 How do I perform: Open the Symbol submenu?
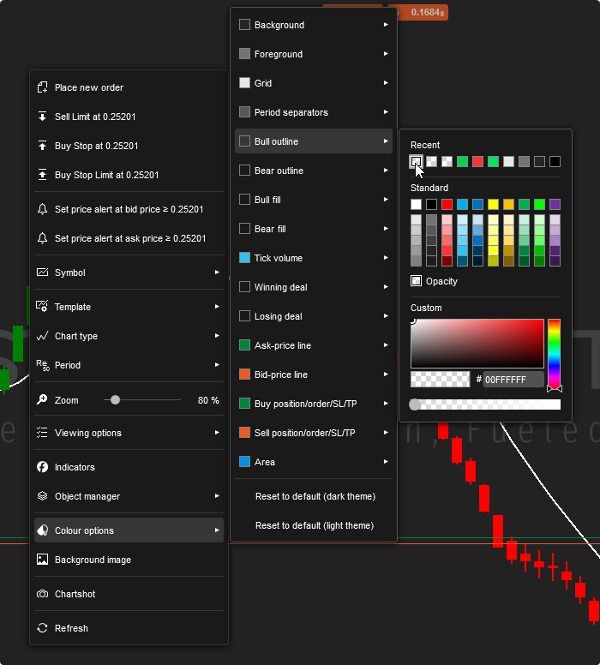click(129, 272)
